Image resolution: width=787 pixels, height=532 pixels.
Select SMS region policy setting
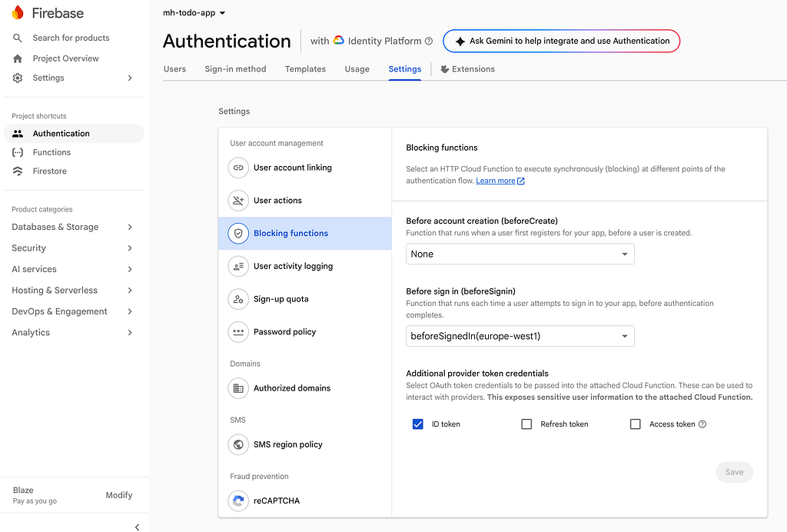tap(304, 444)
